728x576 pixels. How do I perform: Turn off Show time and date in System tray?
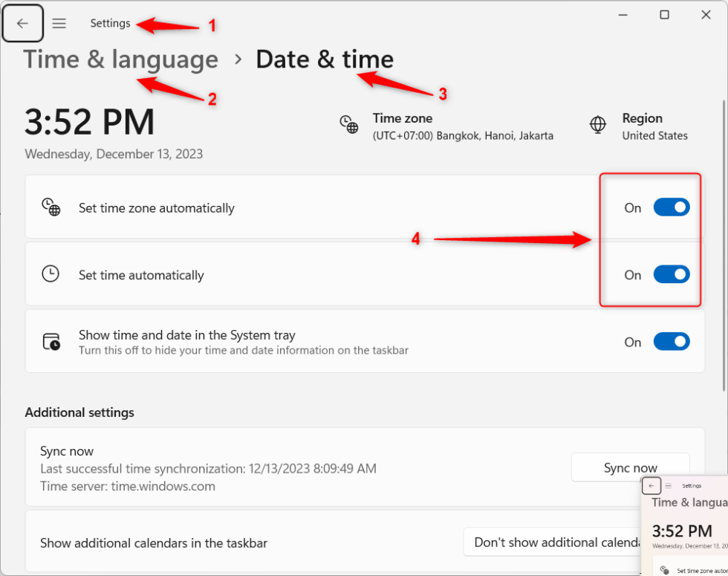tap(671, 341)
